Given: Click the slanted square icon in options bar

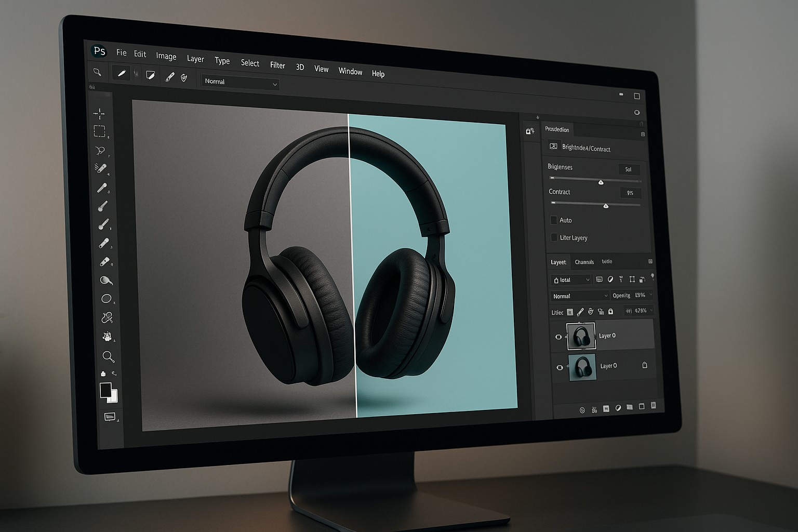Looking at the screenshot, I should pos(150,75).
